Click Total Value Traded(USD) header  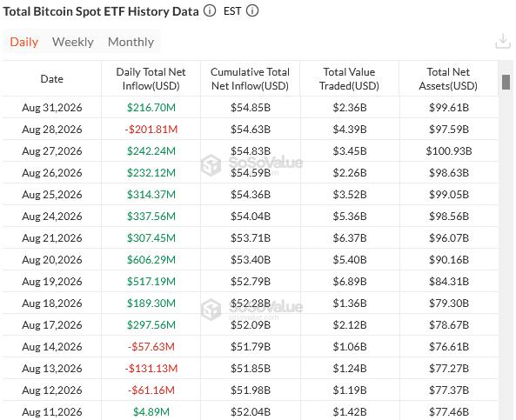(x=350, y=79)
